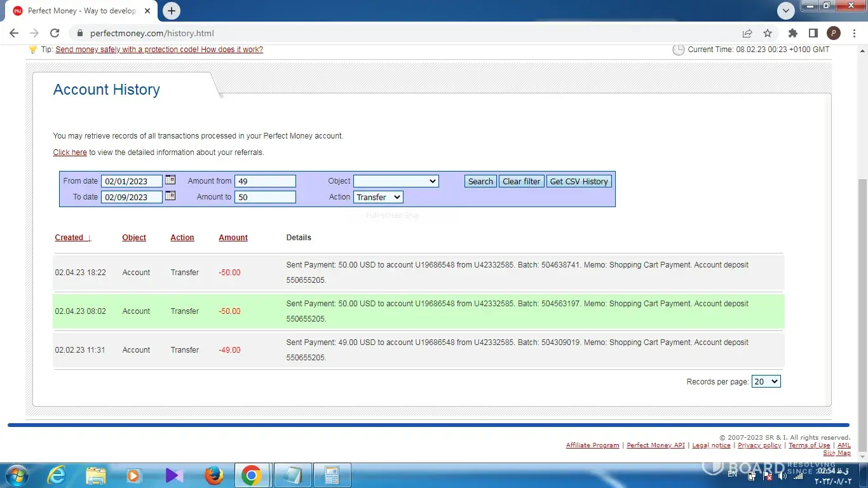The height and width of the screenshot is (488, 868).
Task: Expand the Object dropdown filter
Action: click(396, 181)
